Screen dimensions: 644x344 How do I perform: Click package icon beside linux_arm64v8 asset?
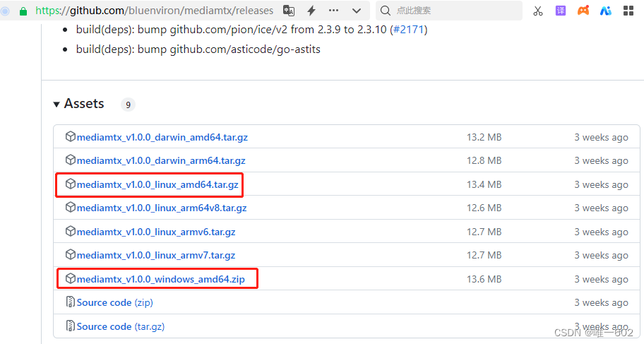(71, 208)
